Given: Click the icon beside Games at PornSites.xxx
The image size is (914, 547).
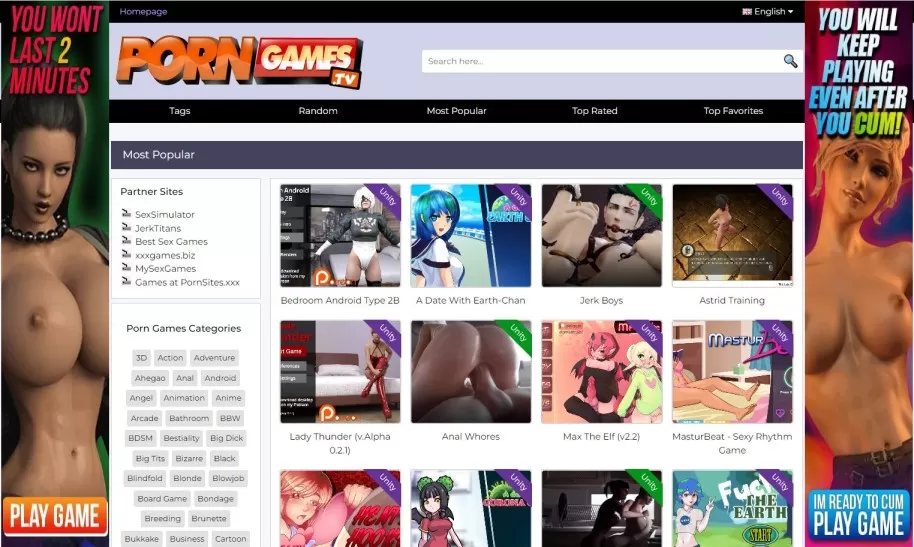Looking at the screenshot, I should [126, 281].
